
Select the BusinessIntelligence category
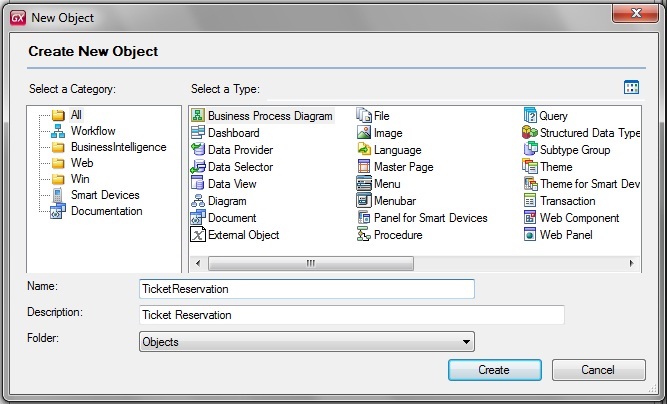tap(118, 147)
